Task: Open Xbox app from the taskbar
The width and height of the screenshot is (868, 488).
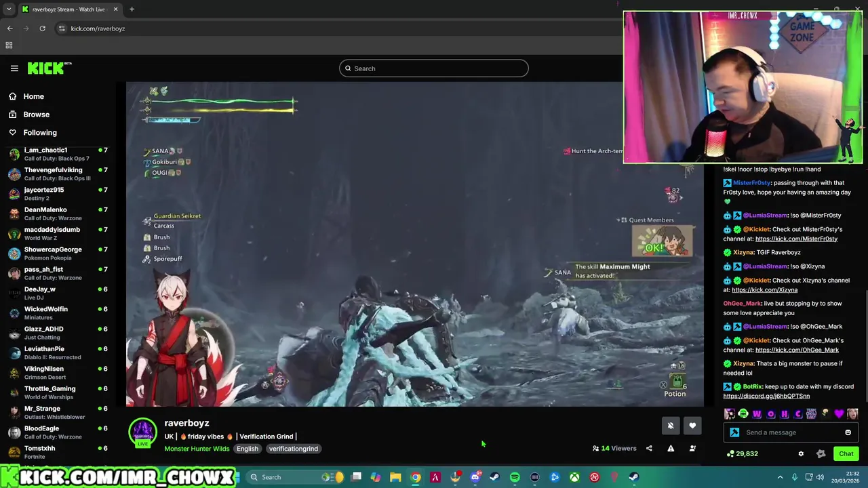Action: tap(574, 477)
